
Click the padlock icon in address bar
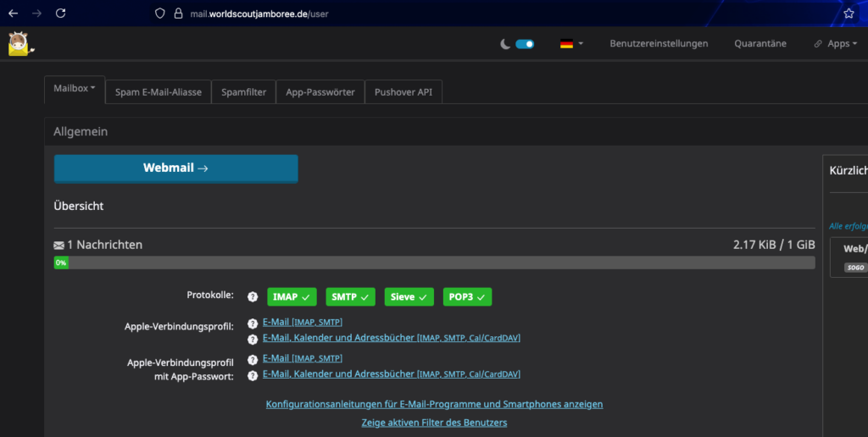pyautogui.click(x=178, y=14)
